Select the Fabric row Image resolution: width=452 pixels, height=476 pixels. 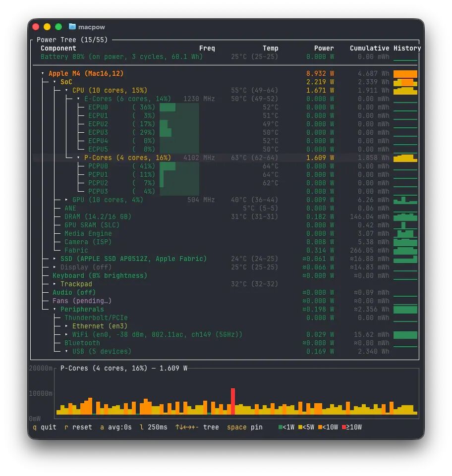[225, 251]
